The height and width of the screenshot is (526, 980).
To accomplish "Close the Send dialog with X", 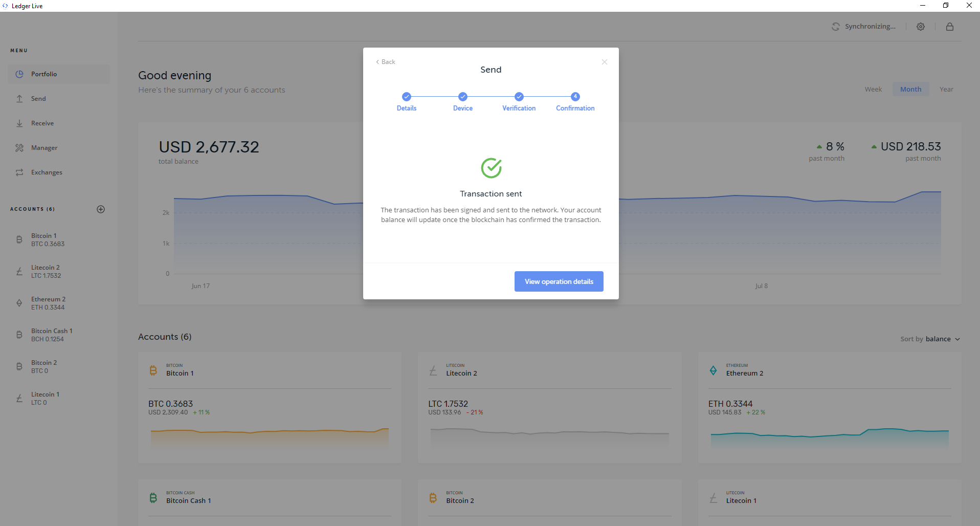I will (x=605, y=62).
